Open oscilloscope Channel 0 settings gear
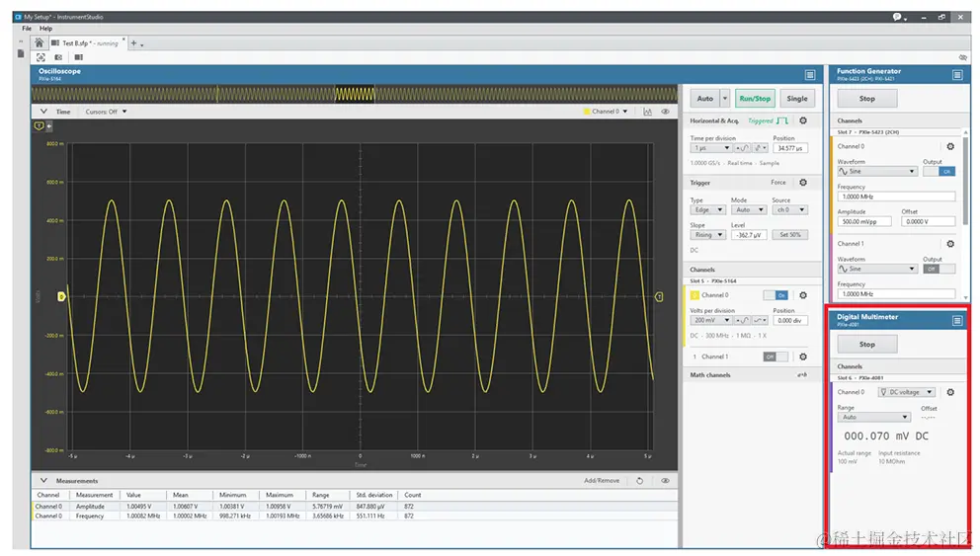Viewport: 980px width, 556px height. (803, 295)
